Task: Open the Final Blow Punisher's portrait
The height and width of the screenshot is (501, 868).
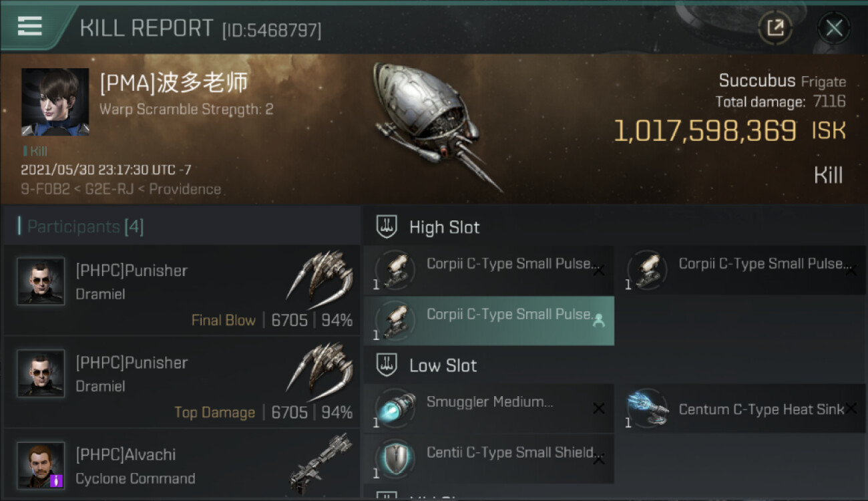Action: tap(41, 281)
